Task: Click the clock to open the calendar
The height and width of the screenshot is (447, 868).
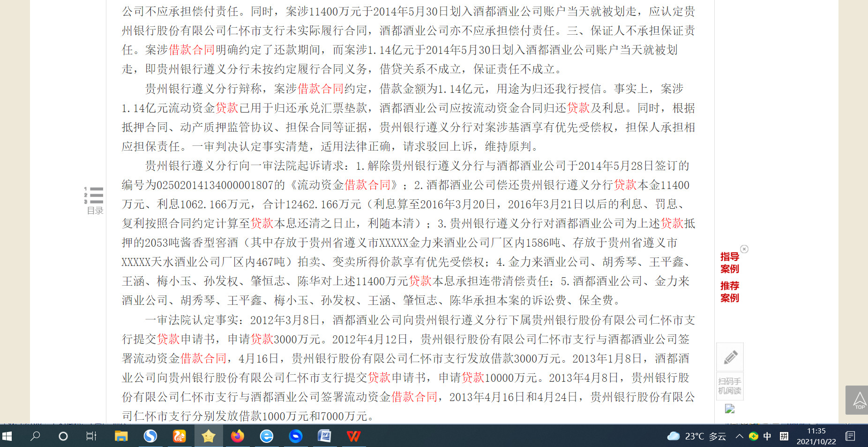Action: click(x=817, y=437)
